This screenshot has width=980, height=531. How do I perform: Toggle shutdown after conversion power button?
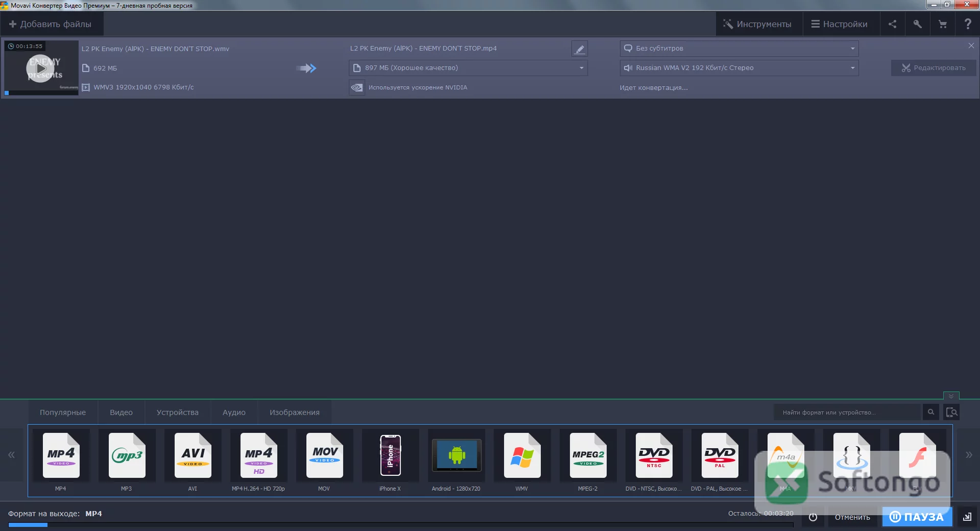pyautogui.click(x=813, y=517)
